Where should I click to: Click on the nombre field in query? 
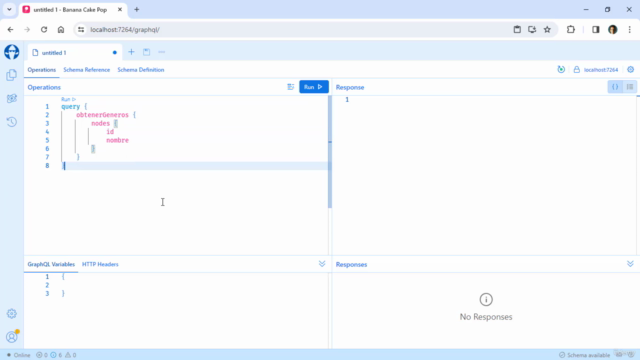tap(118, 140)
